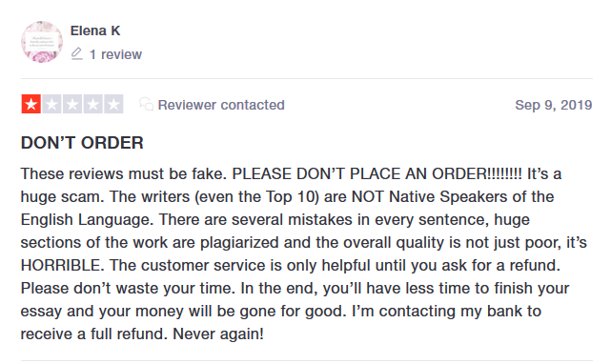
Task: Click the second gray star
Action: point(51,104)
